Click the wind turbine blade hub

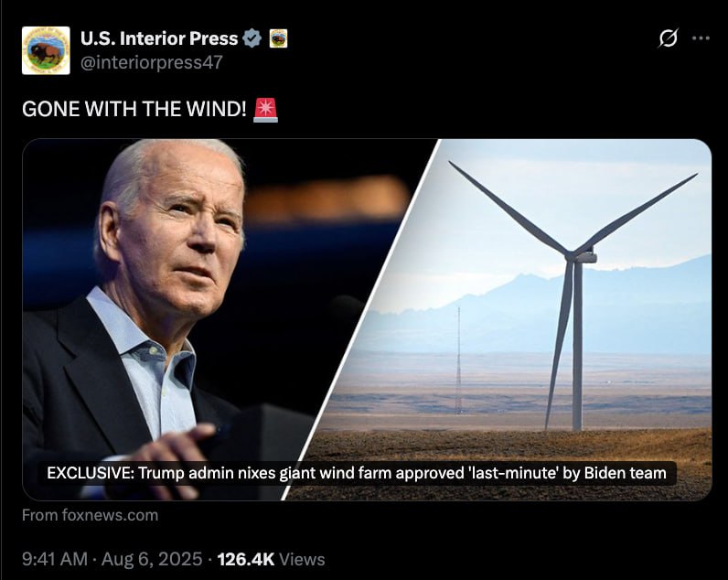[x=580, y=256]
